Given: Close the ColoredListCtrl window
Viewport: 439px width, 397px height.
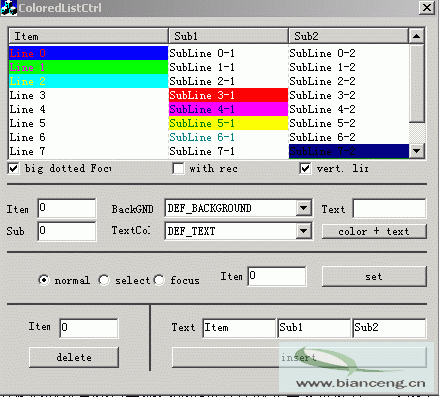Looking at the screenshot, I should 427,7.
